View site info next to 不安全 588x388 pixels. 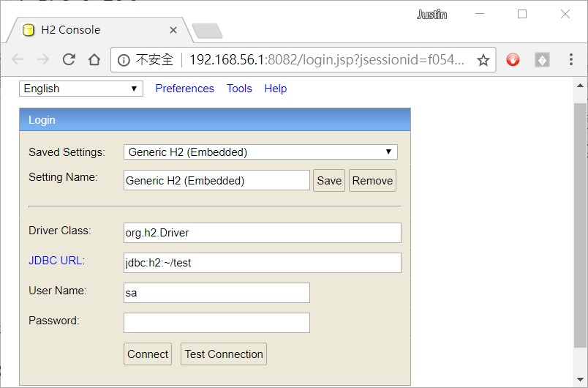(x=124, y=60)
